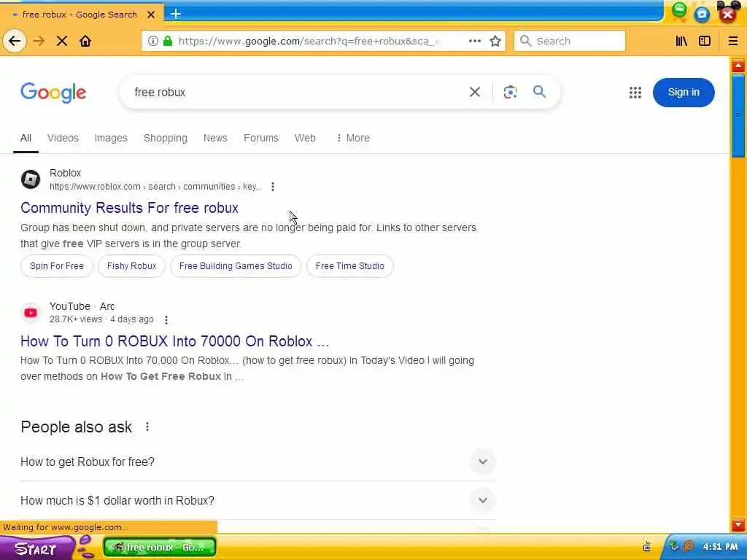This screenshot has height=560, width=747.
Task: Select the 'free robux - Go...' taskbar item
Action: [x=160, y=548]
